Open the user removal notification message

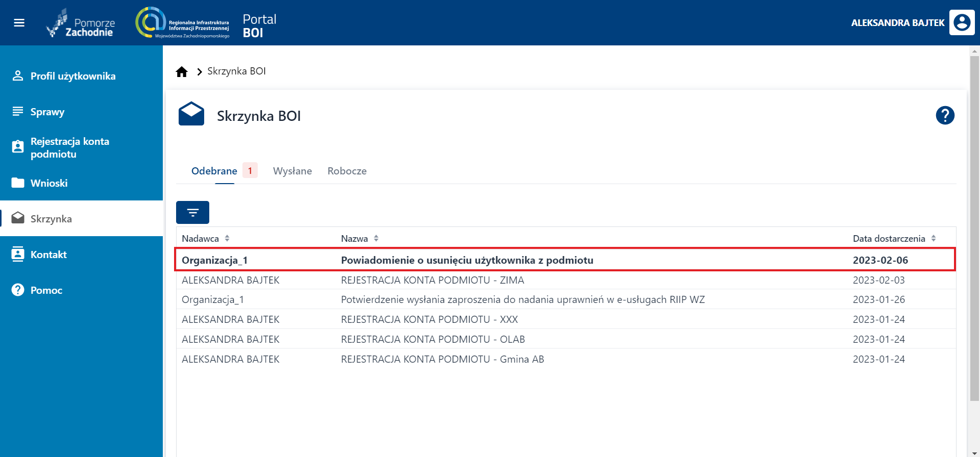[x=467, y=260]
